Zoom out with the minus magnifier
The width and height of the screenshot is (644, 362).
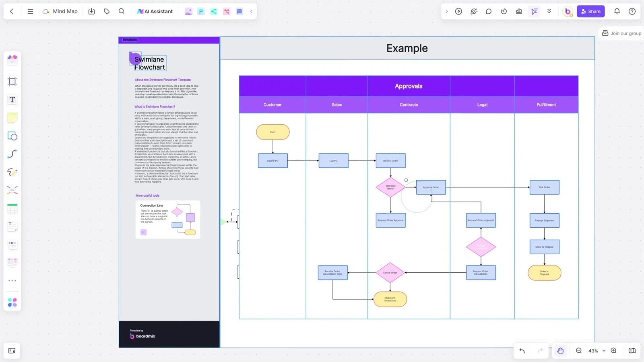tap(579, 351)
